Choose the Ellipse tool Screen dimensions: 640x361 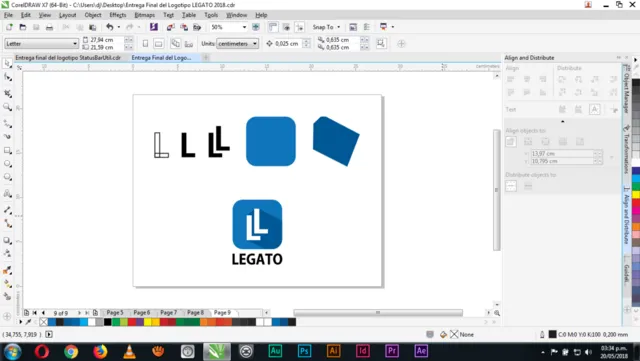pos(7,164)
